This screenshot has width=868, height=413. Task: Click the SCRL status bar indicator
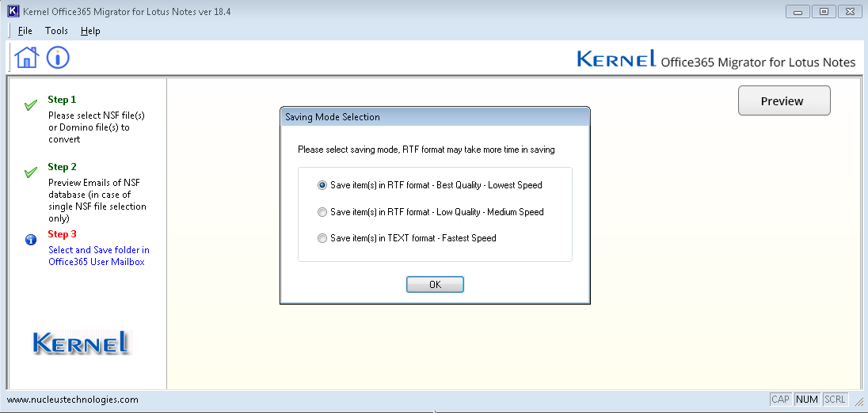(x=835, y=400)
